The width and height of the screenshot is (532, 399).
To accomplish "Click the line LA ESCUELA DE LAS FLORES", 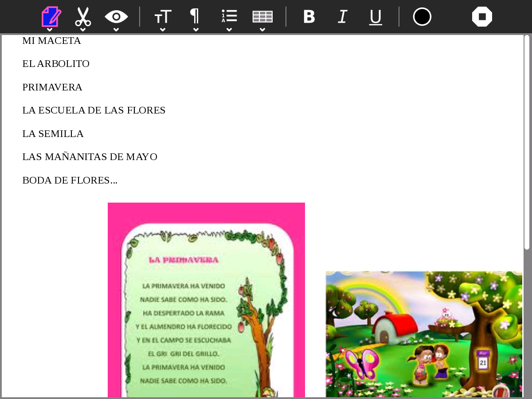I will tap(94, 110).
